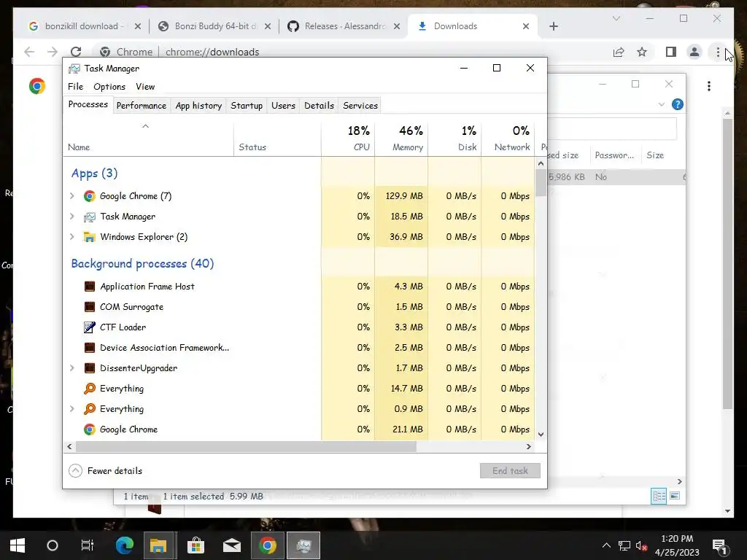Click the End task button

(510, 471)
